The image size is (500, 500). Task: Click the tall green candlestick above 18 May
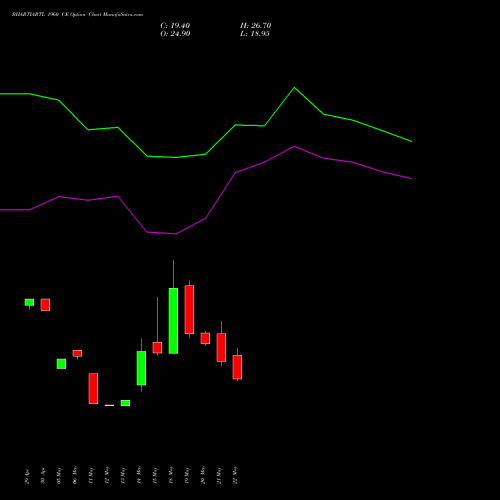[173, 321]
